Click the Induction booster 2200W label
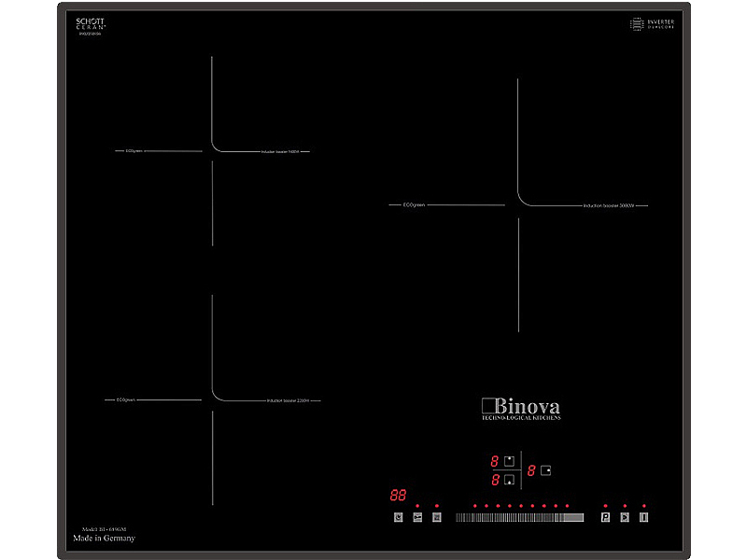 [x=288, y=400]
